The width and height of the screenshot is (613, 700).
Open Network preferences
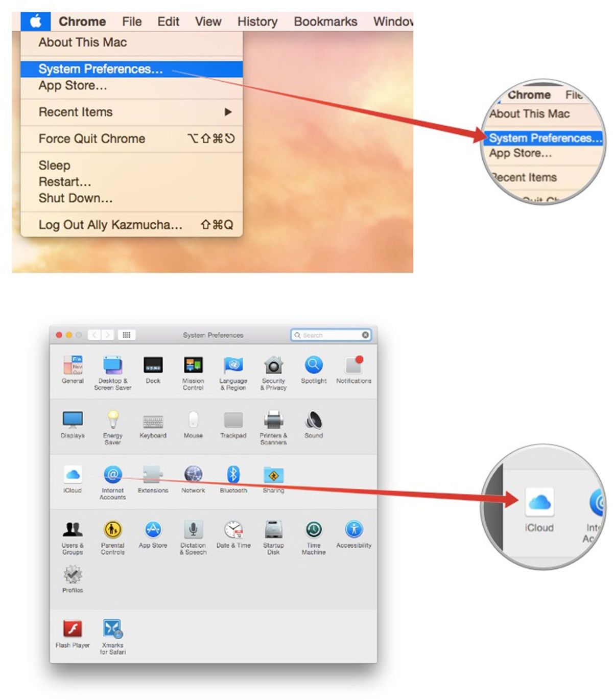(x=193, y=475)
